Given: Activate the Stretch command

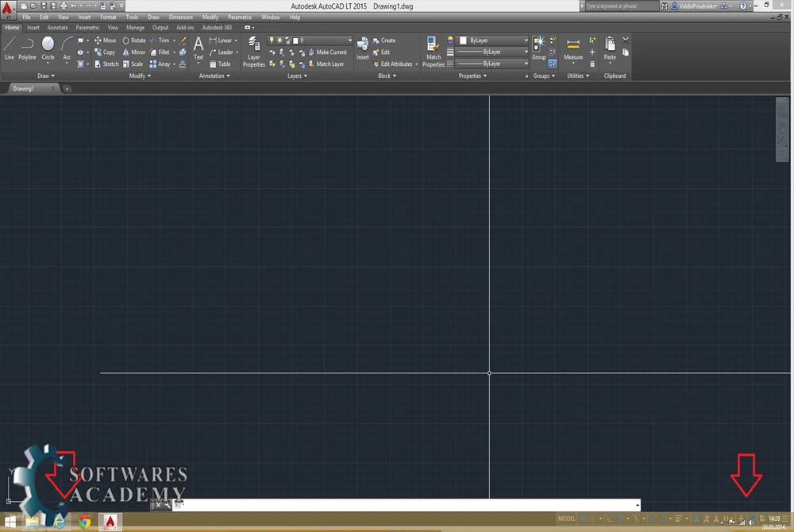Looking at the screenshot, I should pyautogui.click(x=106, y=64).
